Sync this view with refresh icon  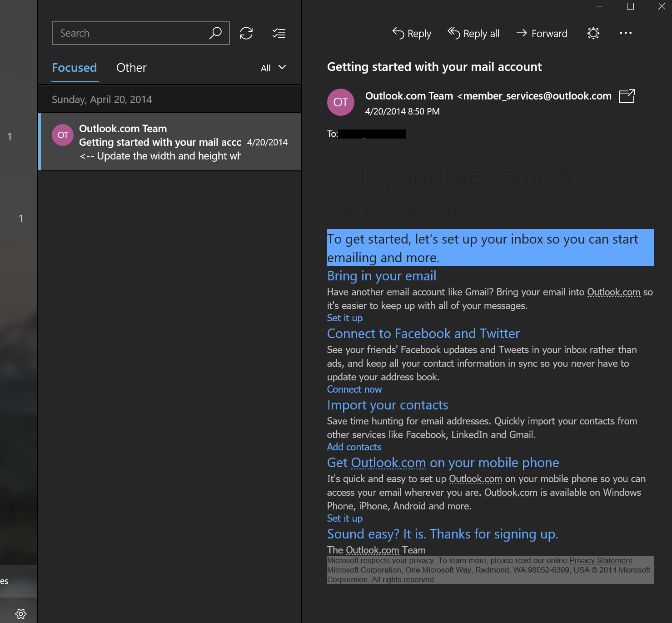point(246,33)
